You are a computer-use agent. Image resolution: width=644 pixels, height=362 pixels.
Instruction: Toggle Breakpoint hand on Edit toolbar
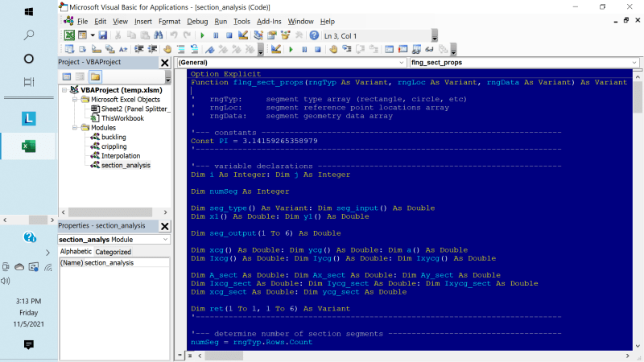167,49
